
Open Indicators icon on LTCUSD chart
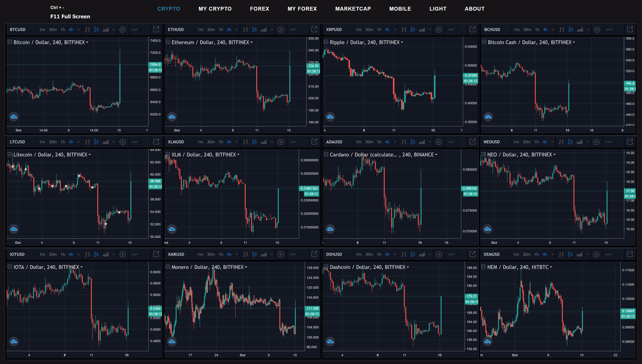135,142
